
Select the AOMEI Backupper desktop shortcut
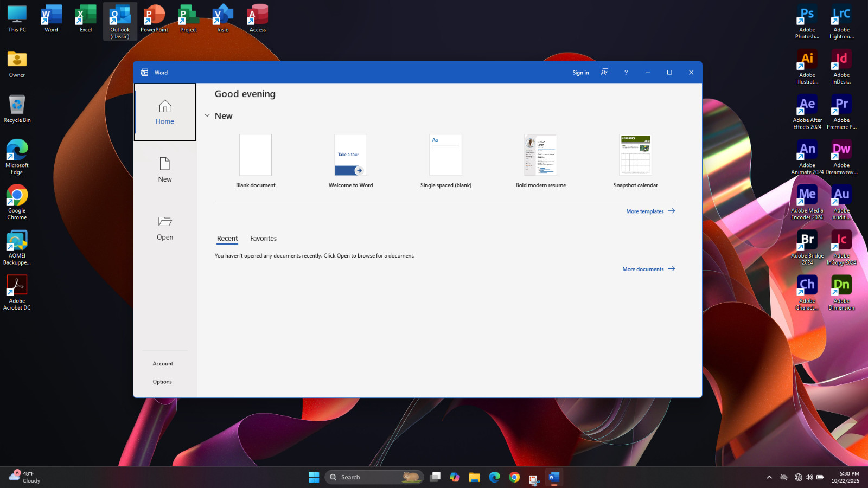coord(17,248)
